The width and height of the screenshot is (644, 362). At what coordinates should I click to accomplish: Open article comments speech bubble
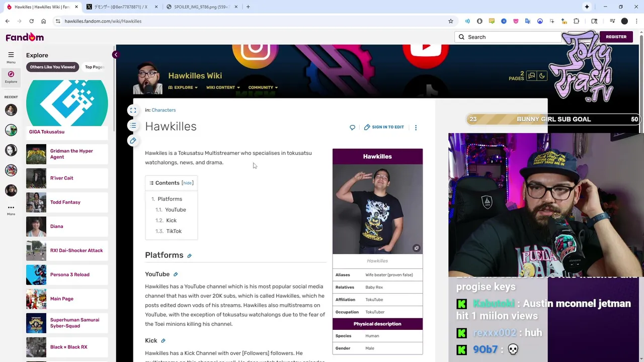pyautogui.click(x=352, y=127)
